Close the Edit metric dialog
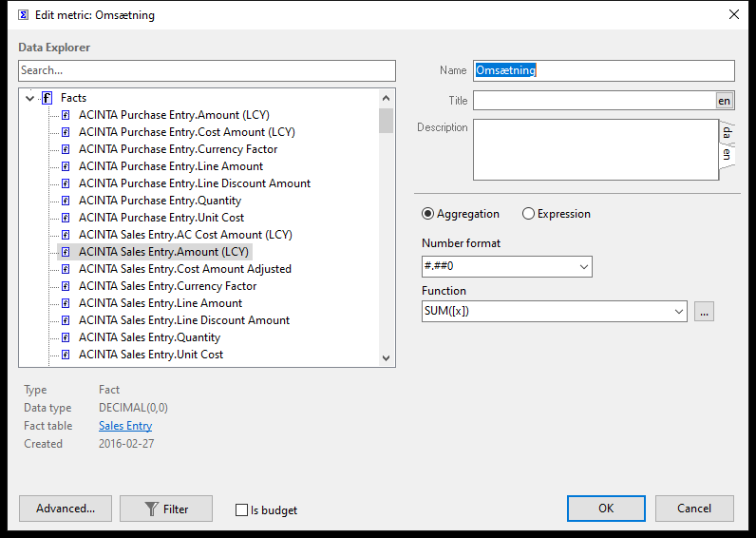This screenshot has height=538, width=756. pos(734,14)
